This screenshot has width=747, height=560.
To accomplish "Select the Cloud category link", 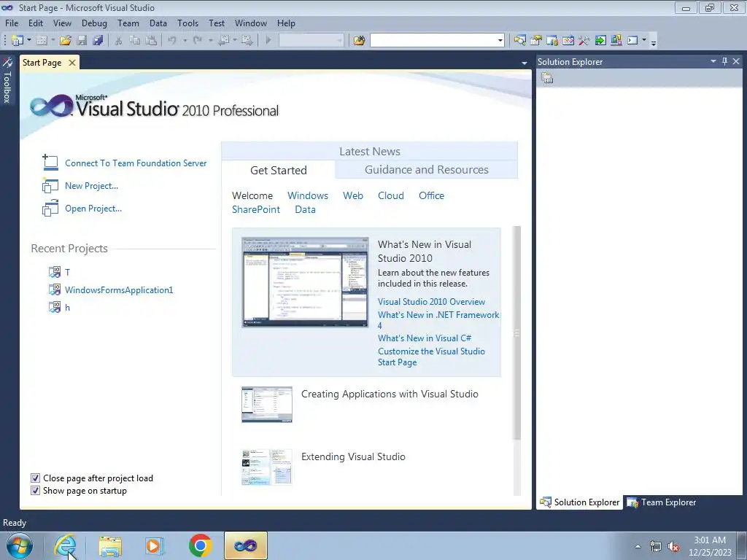I will click(x=391, y=195).
